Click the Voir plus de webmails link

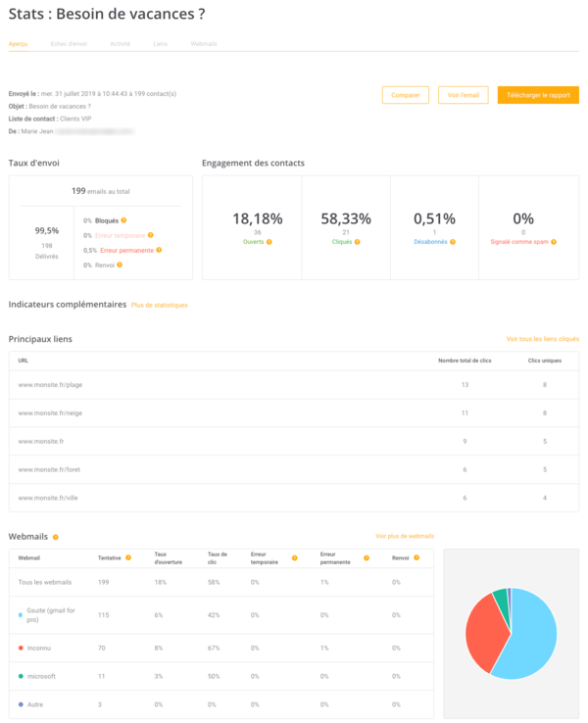(x=405, y=536)
